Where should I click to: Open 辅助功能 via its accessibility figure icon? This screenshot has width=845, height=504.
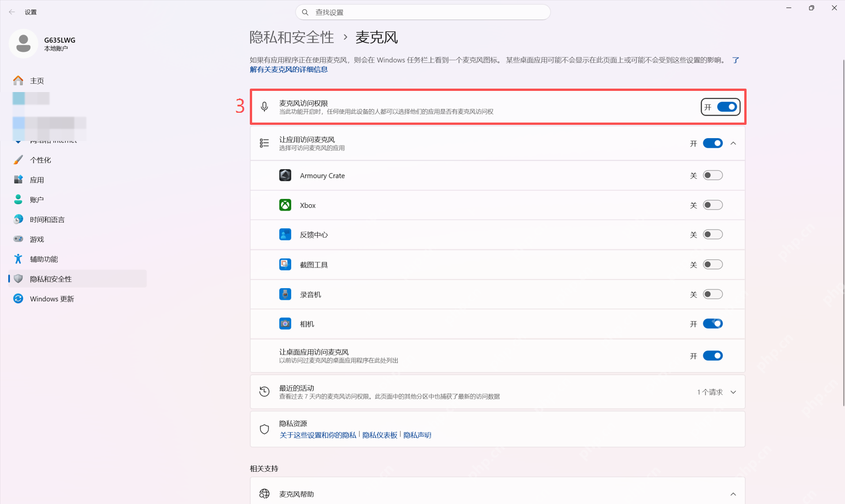[18, 259]
